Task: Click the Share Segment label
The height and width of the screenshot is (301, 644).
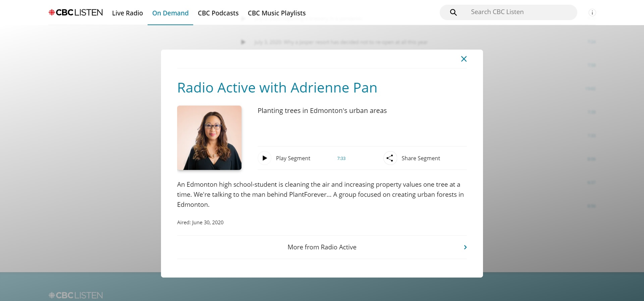Action: coord(421,158)
